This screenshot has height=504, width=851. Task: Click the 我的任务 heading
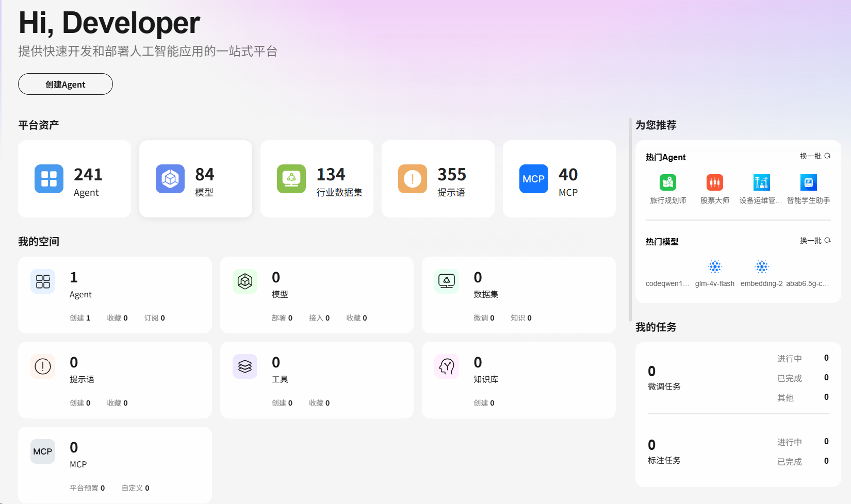[656, 327]
